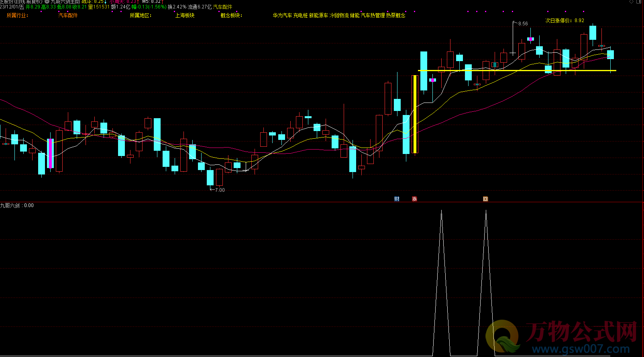Click orange 汽车配件 beside 所属行业
Screen dimensions: 644x357
(68, 15)
